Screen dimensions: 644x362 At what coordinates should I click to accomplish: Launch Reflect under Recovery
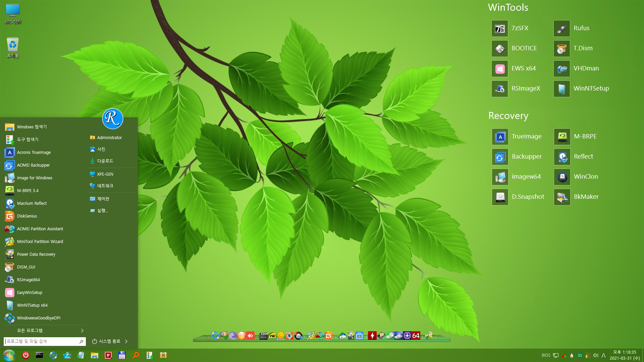[562, 157]
